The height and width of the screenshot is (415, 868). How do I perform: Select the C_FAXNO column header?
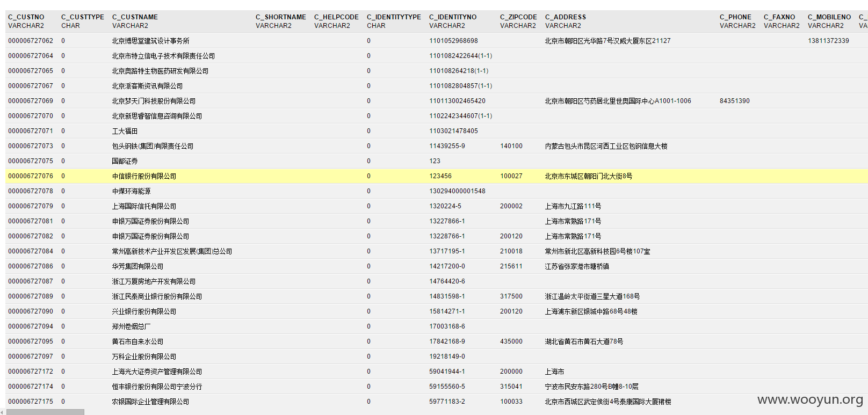pyautogui.click(x=779, y=17)
